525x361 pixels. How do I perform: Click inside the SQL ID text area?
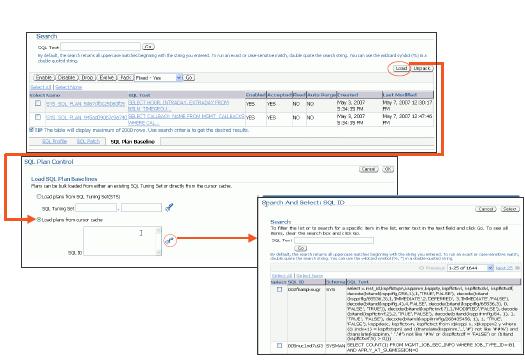[x=122, y=241]
